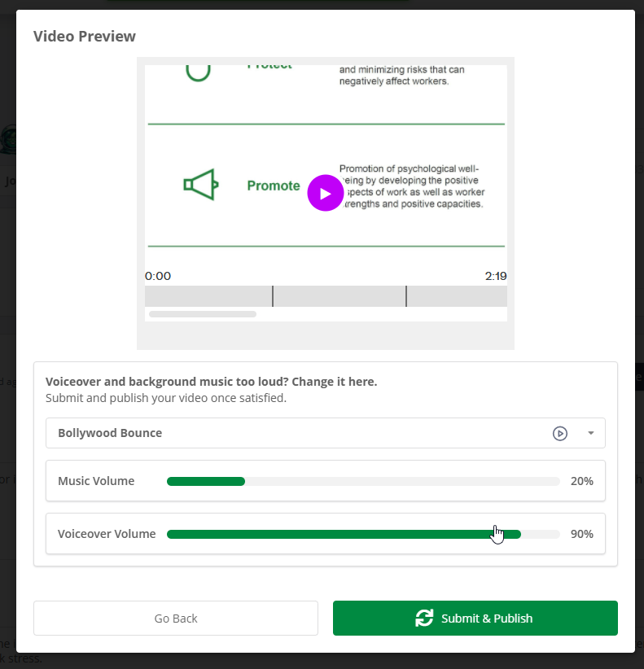Image resolution: width=644 pixels, height=669 pixels.
Task: Click the 2:19 duration label
Action: 496,276
